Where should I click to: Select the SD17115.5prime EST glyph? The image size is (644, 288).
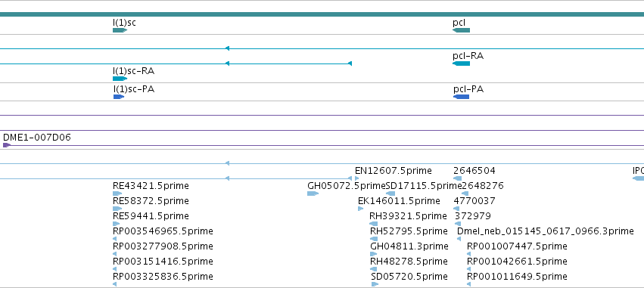(x=390, y=194)
